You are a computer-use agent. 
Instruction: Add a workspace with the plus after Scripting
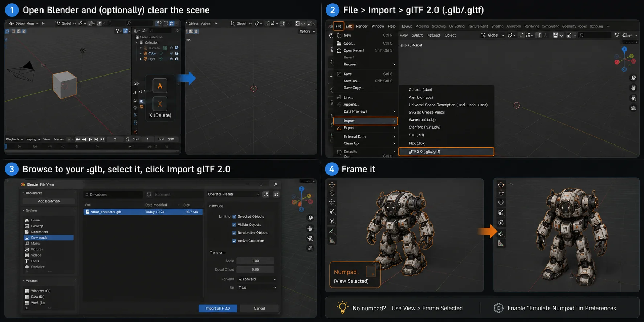coord(608,26)
